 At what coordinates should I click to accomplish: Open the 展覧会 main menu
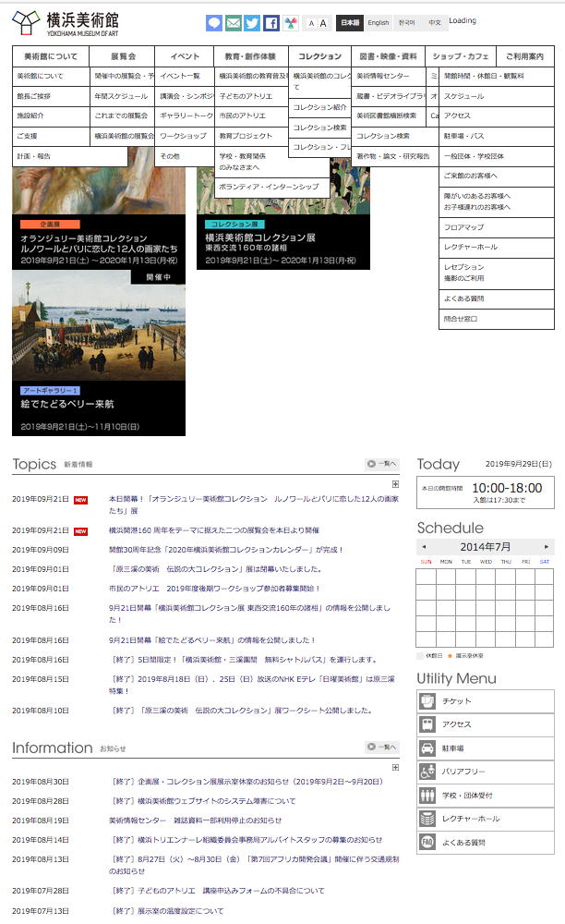[x=123, y=56]
